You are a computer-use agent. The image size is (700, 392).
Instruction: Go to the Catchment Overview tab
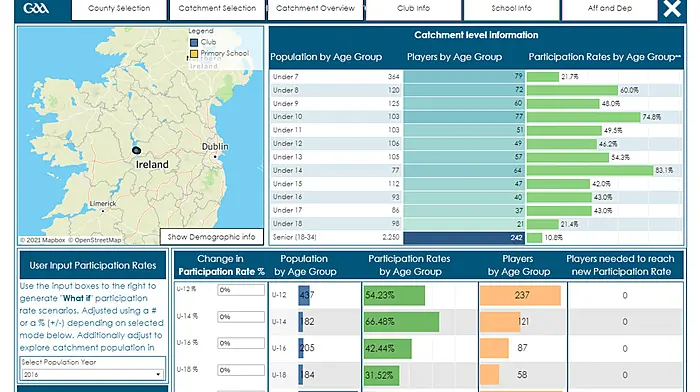(315, 9)
